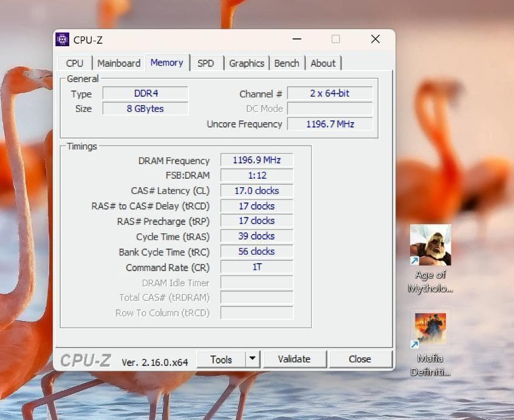514x420 pixels.
Task: Select the Bench tab
Action: click(286, 63)
